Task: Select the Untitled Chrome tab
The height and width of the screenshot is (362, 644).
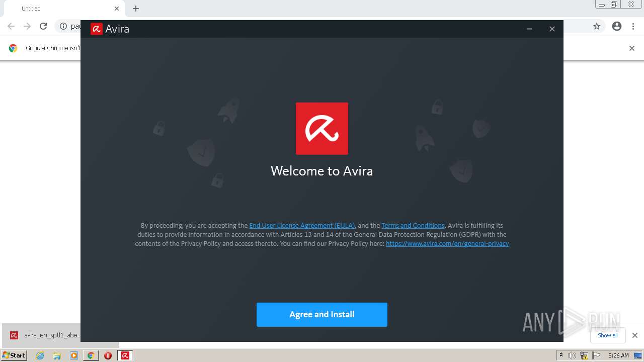Action: (x=63, y=9)
